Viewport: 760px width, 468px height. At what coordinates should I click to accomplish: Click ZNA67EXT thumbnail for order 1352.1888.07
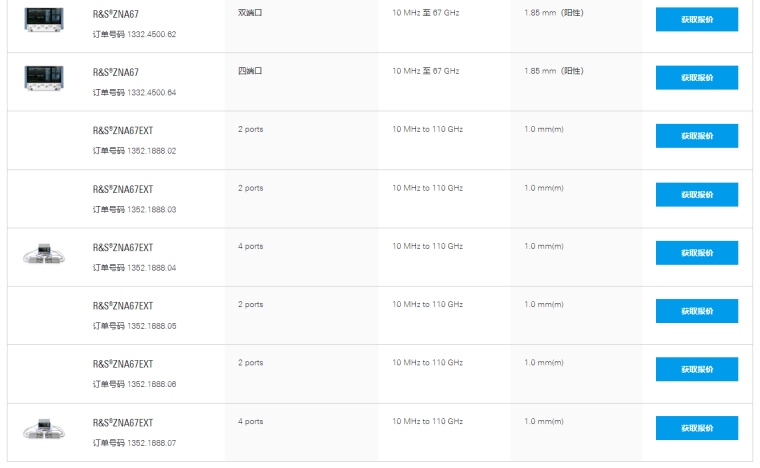click(x=43, y=429)
